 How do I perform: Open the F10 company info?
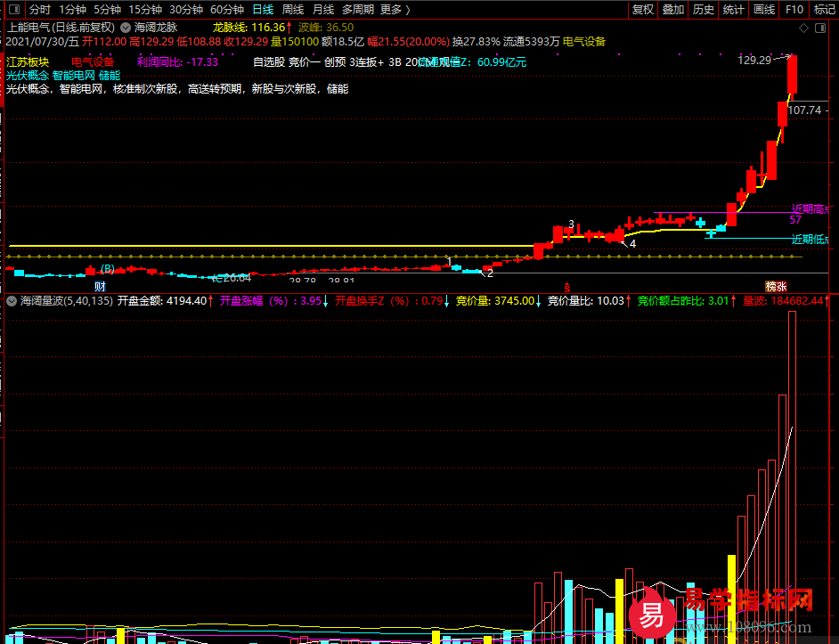click(794, 10)
